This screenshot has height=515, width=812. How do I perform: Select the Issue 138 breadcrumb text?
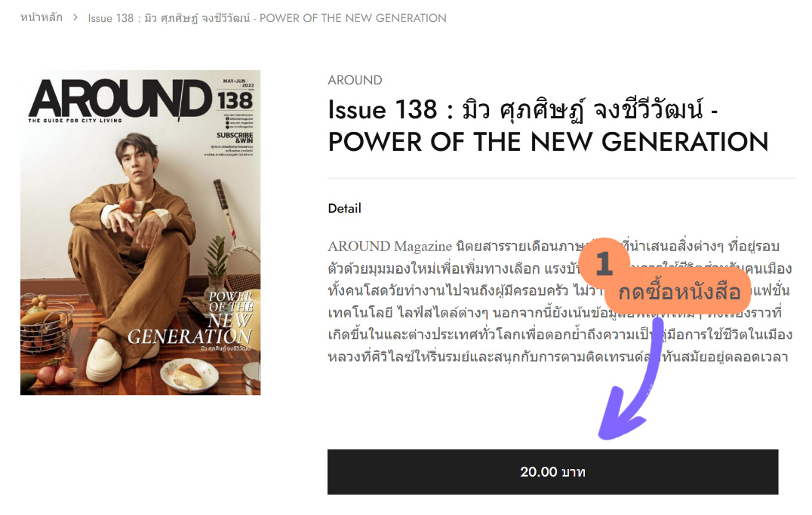pos(266,18)
